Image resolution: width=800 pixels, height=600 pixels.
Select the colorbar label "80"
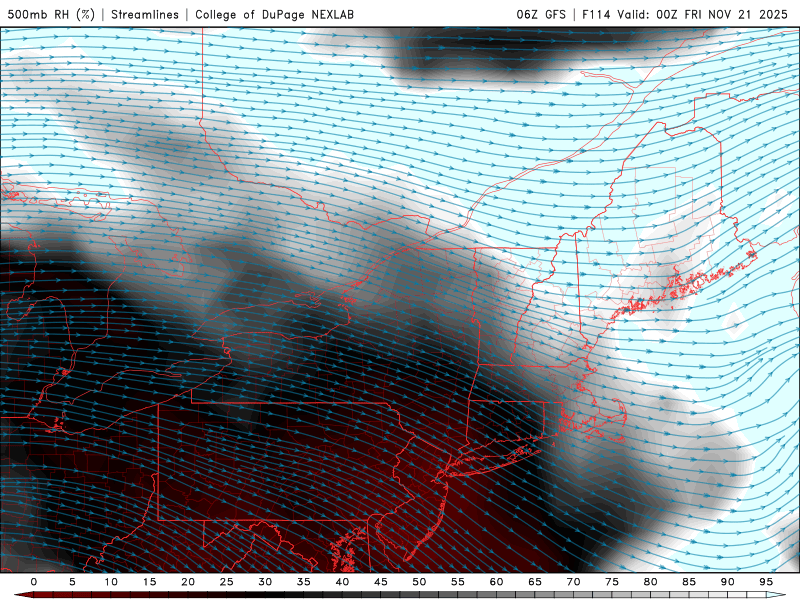coord(650,582)
